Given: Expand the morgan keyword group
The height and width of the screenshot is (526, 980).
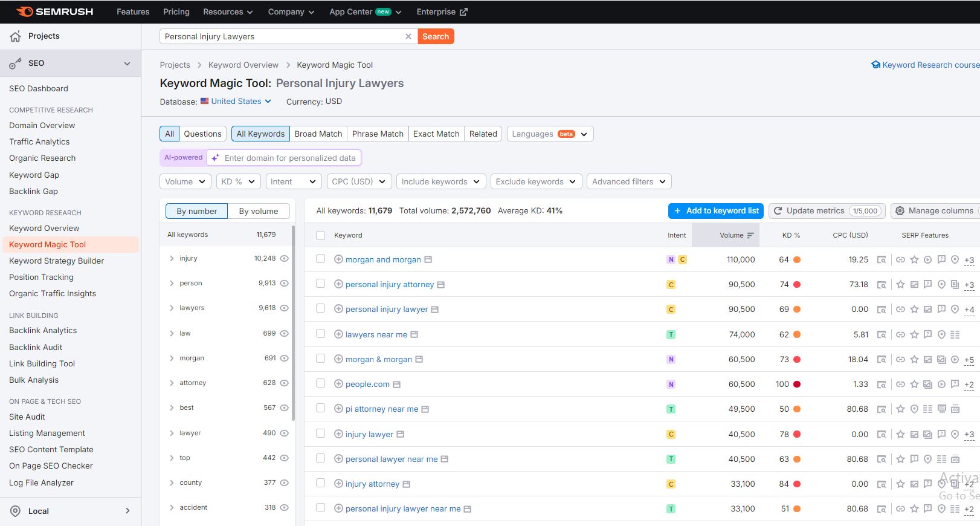Looking at the screenshot, I should (172, 358).
